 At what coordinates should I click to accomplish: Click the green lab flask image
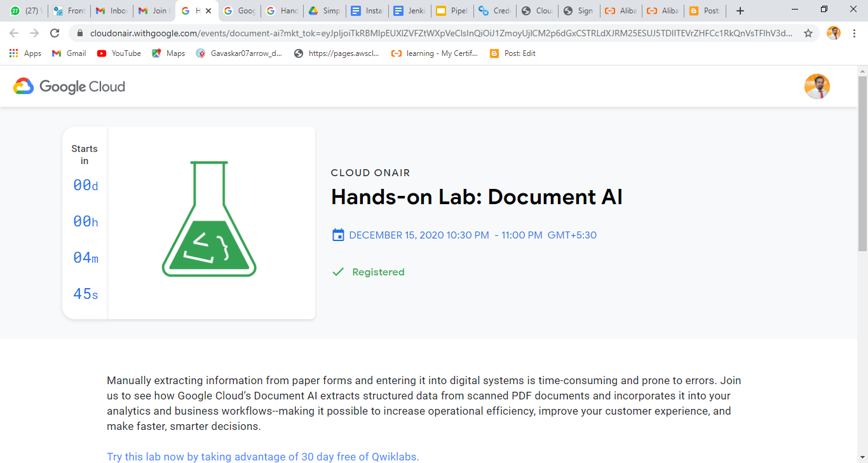point(209,219)
